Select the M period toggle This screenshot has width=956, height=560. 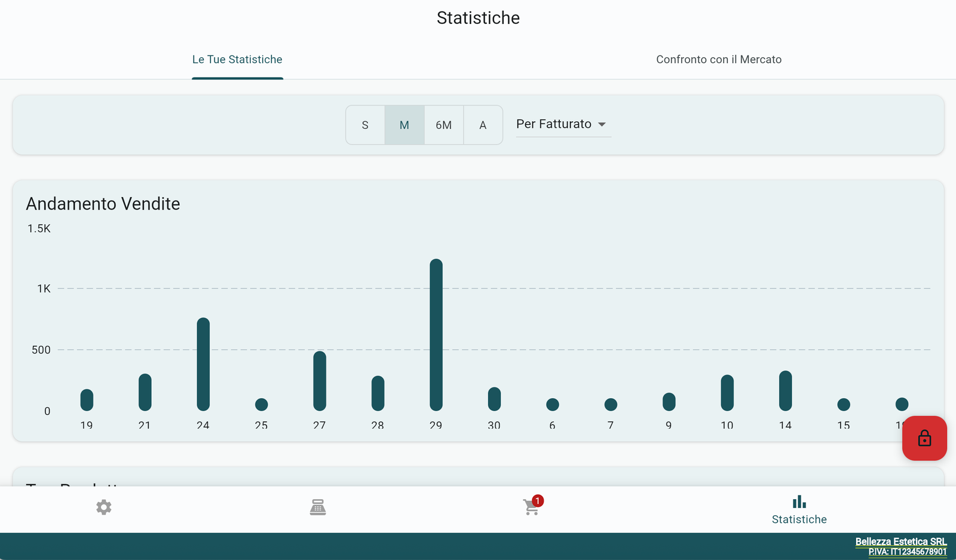[x=405, y=125]
